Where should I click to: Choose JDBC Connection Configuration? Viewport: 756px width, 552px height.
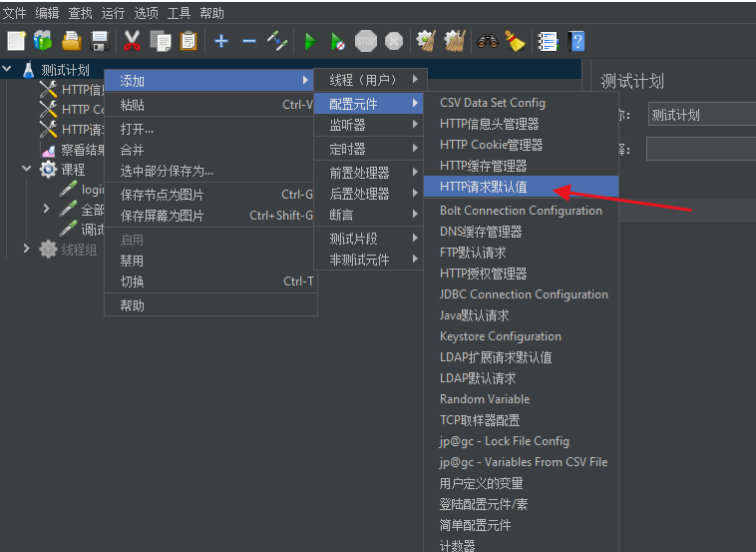521,293
